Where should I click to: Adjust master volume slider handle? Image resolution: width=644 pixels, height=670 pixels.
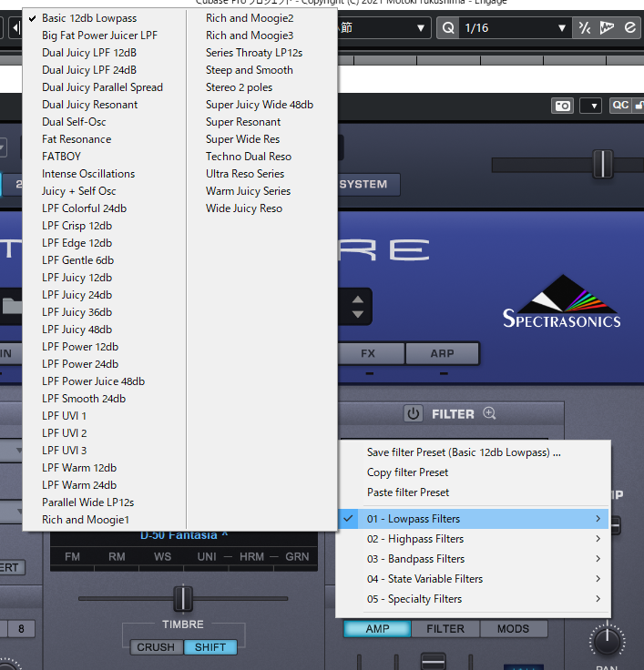click(x=603, y=164)
